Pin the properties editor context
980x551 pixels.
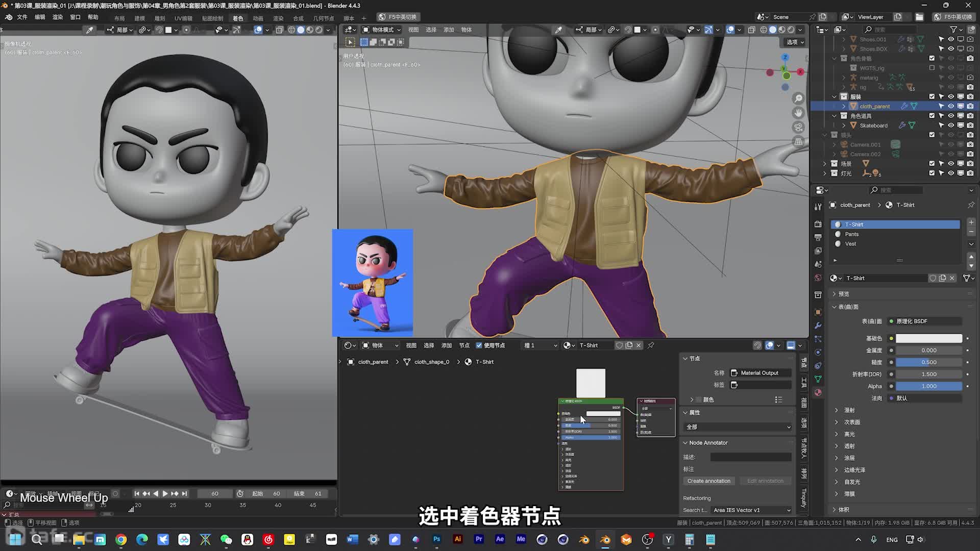pyautogui.click(x=971, y=205)
